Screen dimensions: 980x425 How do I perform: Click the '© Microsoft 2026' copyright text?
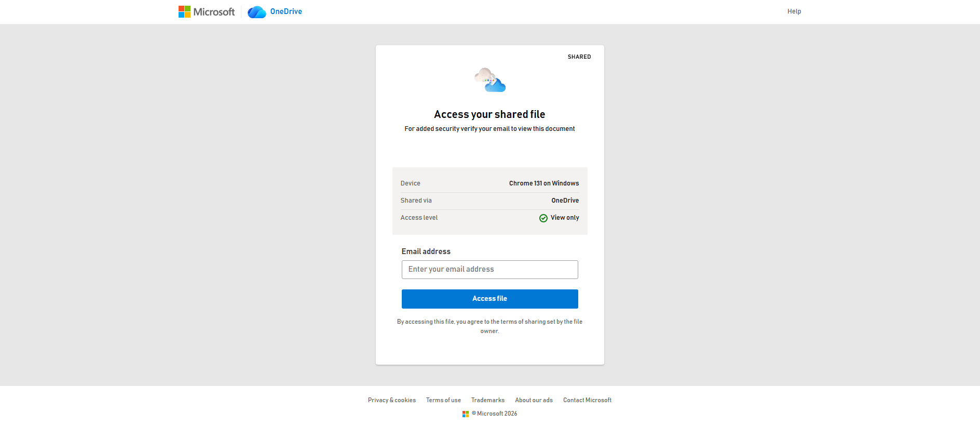click(x=494, y=414)
